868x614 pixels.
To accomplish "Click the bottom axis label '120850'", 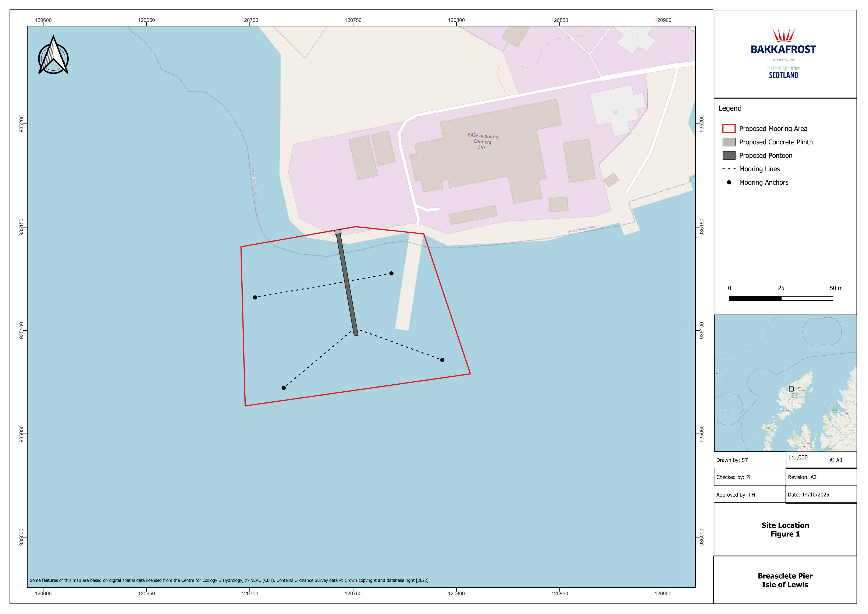I will [559, 594].
